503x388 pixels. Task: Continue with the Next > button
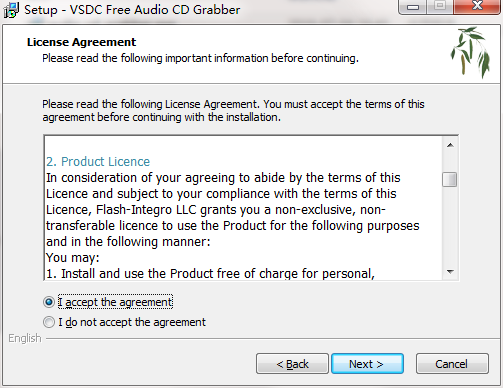[367, 364]
